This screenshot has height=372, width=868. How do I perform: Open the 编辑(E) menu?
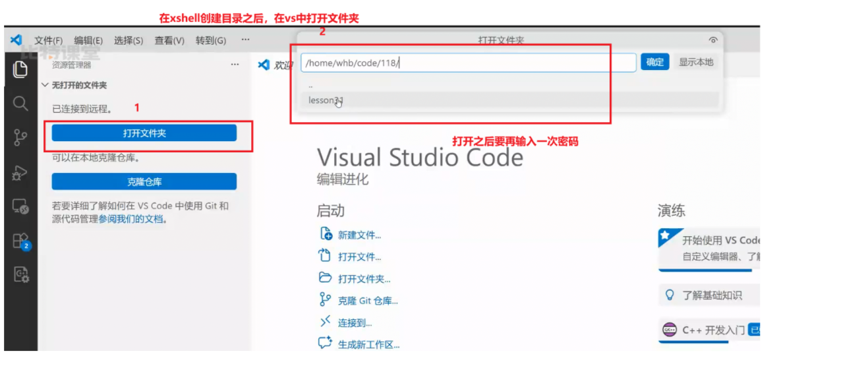coord(88,40)
